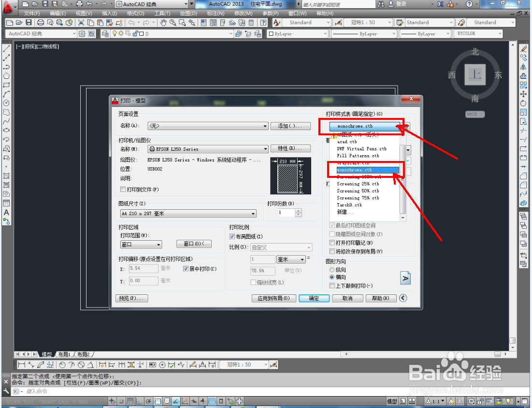Open the Insert menu

tap(110, 13)
